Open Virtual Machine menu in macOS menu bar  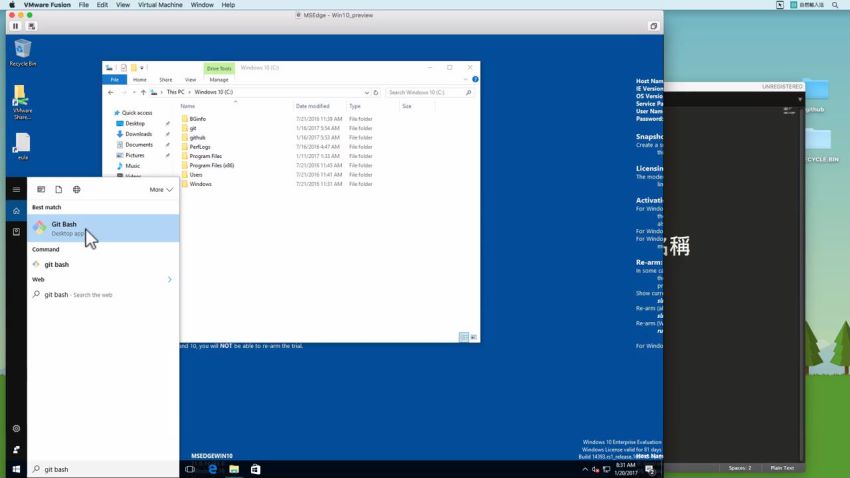pos(160,5)
